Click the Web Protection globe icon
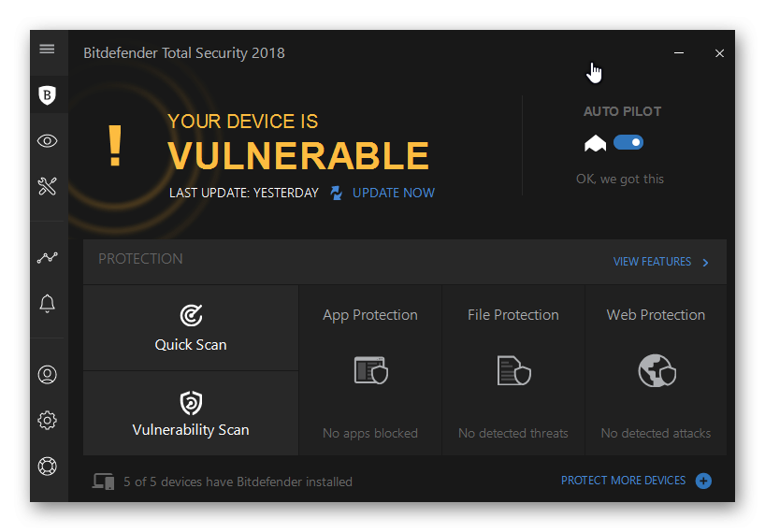The height and width of the screenshot is (532, 765). [657, 370]
